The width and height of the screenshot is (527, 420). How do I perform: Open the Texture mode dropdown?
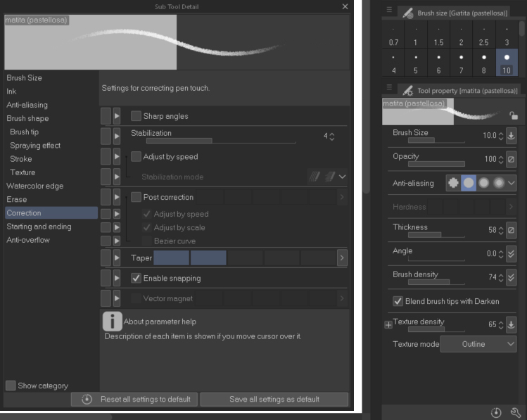pos(478,344)
